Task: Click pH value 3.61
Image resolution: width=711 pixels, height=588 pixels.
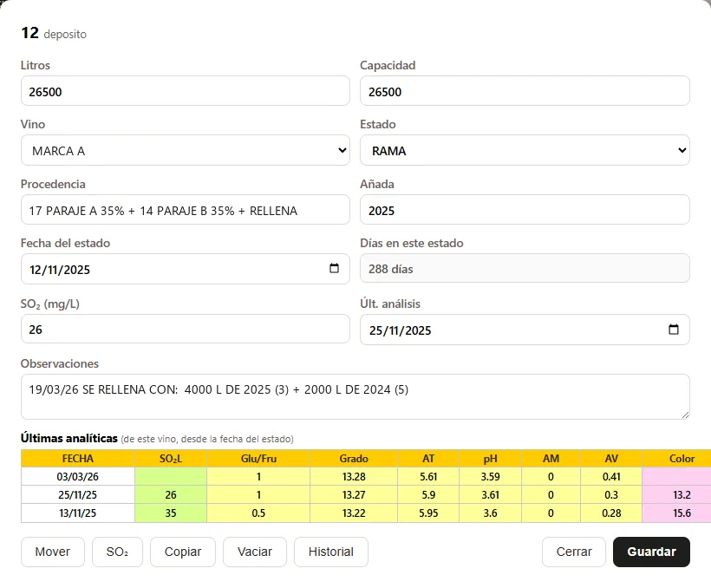Action: [490, 494]
